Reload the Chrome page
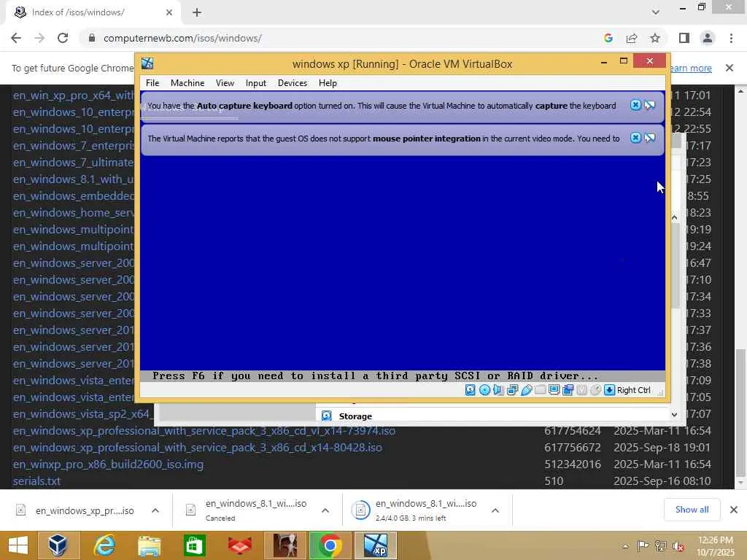Viewport: 747px width, 560px height. click(x=63, y=38)
